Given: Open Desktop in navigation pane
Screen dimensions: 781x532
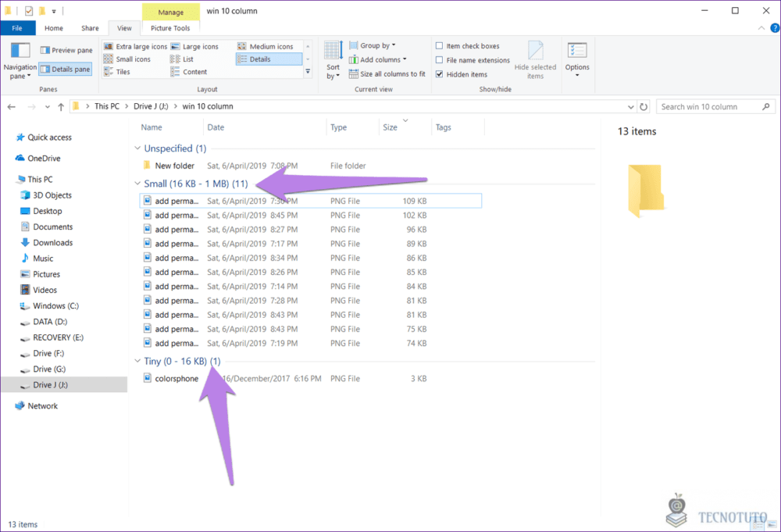Looking at the screenshot, I should pos(41,211).
